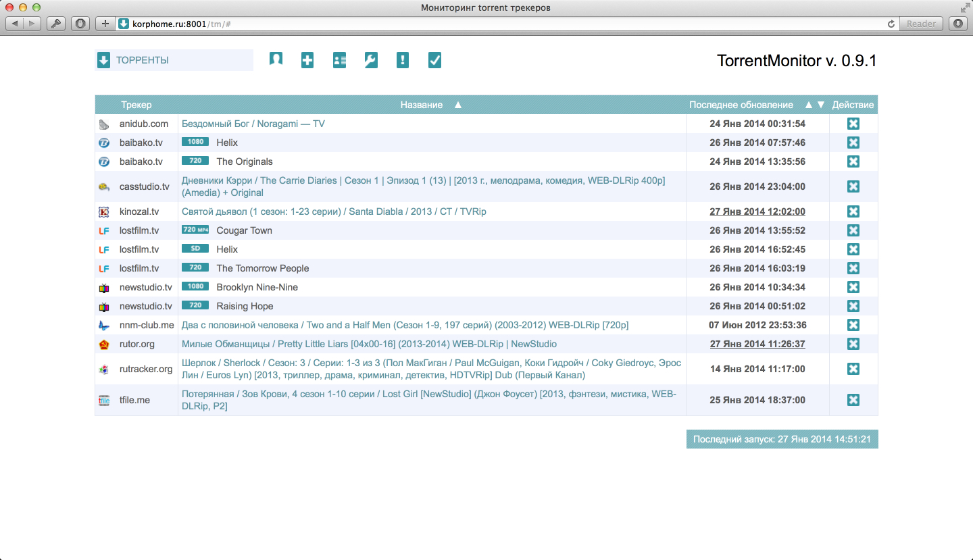Open the ID card credentials icon
Screen dimensions: 973x560
tap(339, 60)
